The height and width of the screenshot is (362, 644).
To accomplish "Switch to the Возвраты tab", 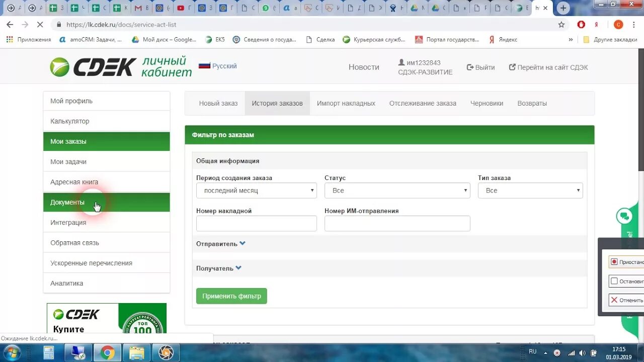I will coord(532,103).
